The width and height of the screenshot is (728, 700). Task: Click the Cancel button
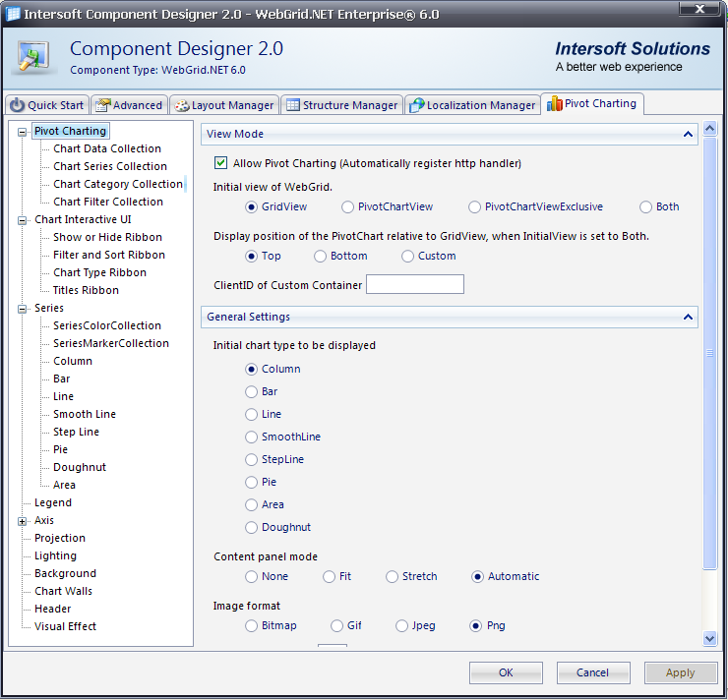pyautogui.click(x=593, y=672)
